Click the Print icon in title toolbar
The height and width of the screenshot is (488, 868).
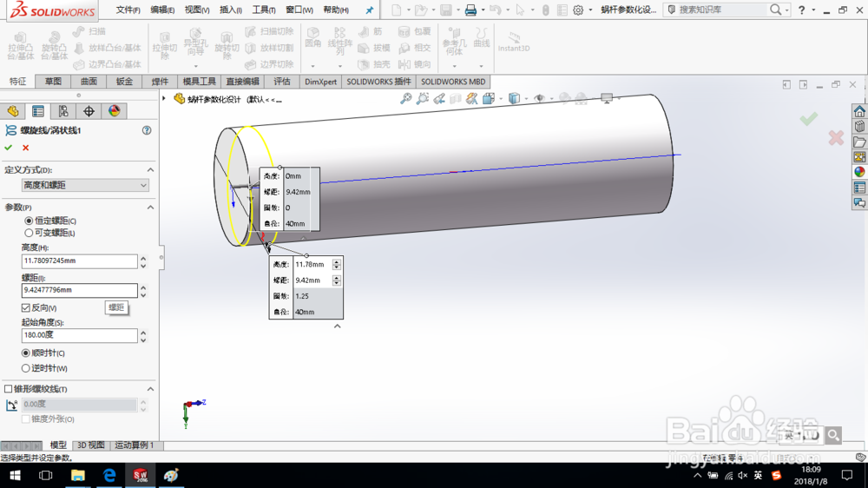(470, 10)
